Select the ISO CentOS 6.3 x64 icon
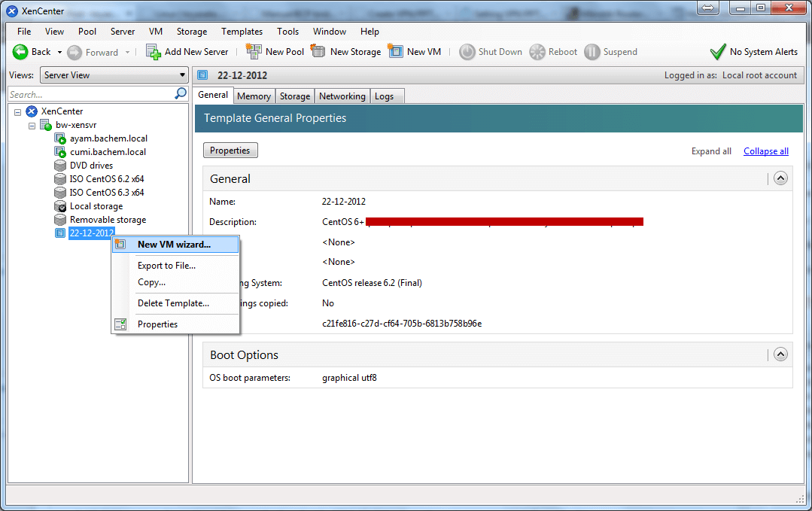This screenshot has width=812, height=511. click(x=60, y=193)
